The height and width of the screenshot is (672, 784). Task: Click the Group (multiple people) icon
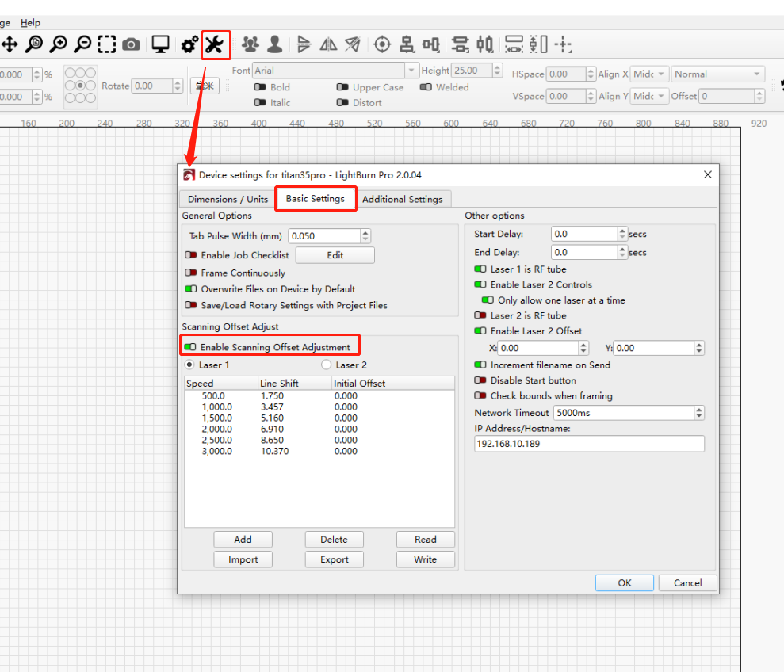pos(250,44)
